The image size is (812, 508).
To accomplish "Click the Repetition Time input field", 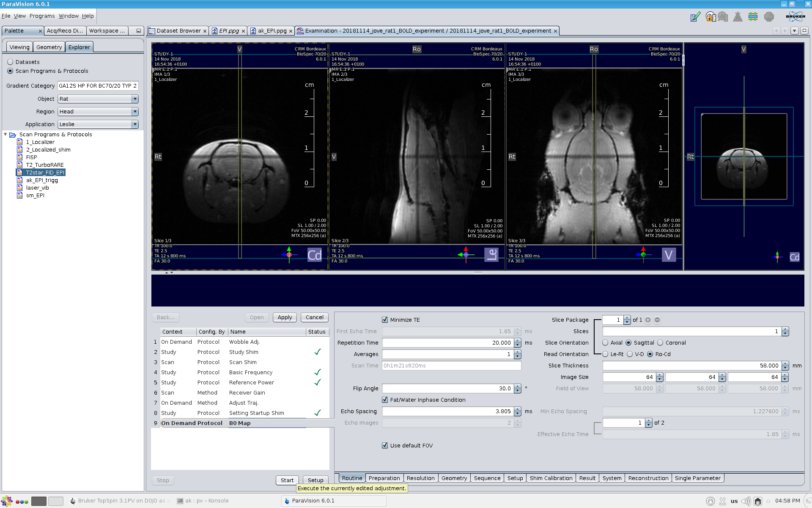I will point(447,343).
